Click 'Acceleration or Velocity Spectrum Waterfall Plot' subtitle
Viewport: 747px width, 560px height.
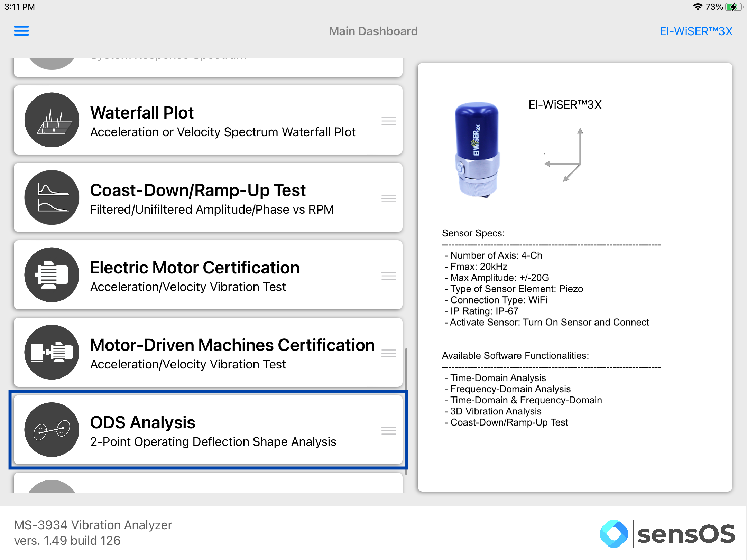(223, 132)
